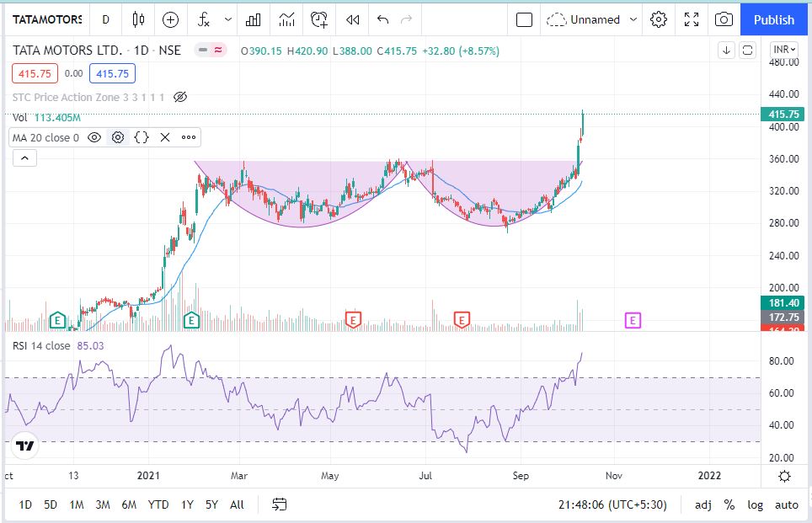Open more options for MA 20 indicator
The width and height of the screenshot is (812, 523).
[x=189, y=137]
